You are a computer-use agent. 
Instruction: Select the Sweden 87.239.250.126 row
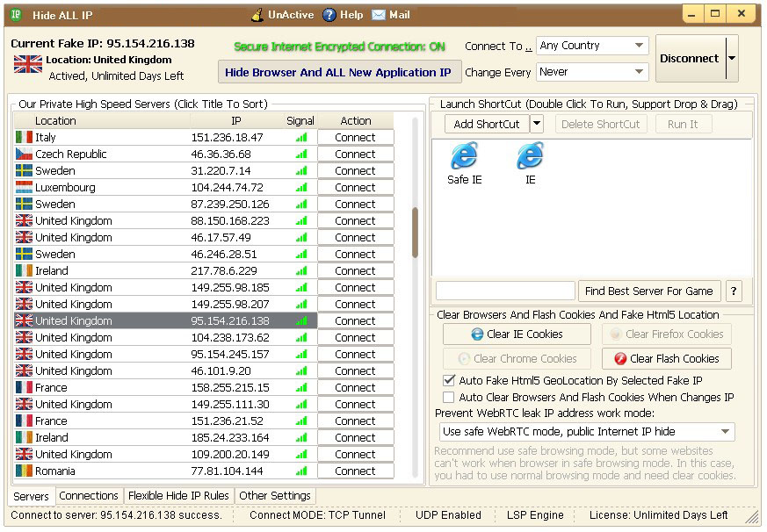click(x=166, y=204)
